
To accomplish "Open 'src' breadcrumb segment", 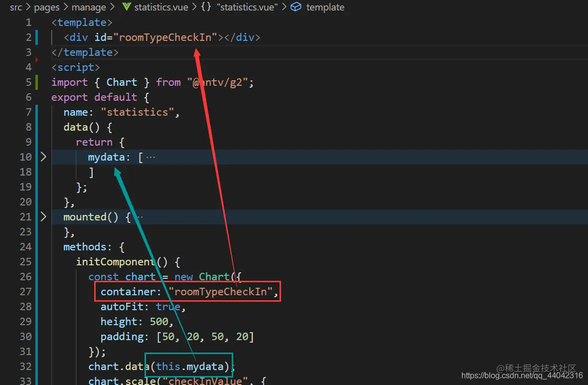I will coord(16,7).
